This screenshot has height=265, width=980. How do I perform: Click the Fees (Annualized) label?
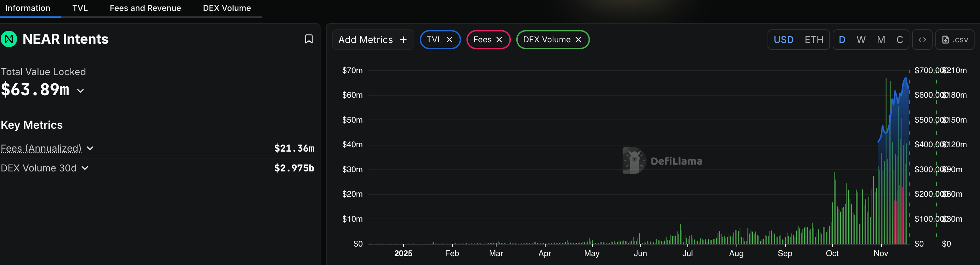(x=41, y=148)
